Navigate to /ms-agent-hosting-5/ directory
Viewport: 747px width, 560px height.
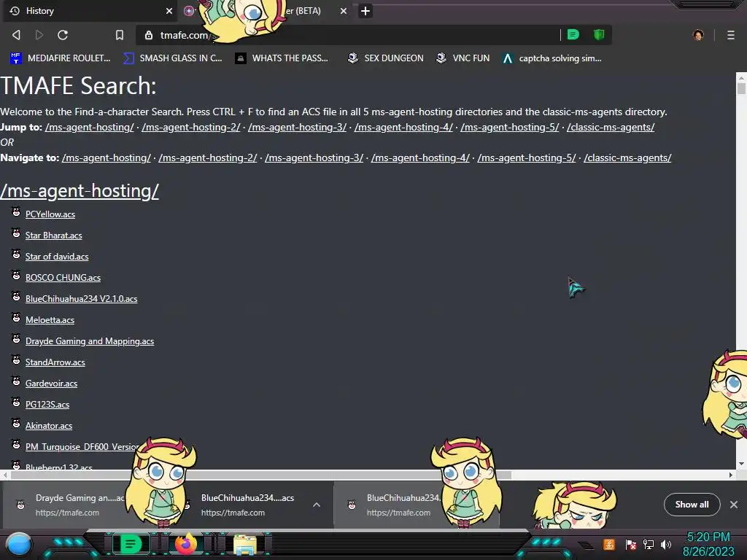527,157
